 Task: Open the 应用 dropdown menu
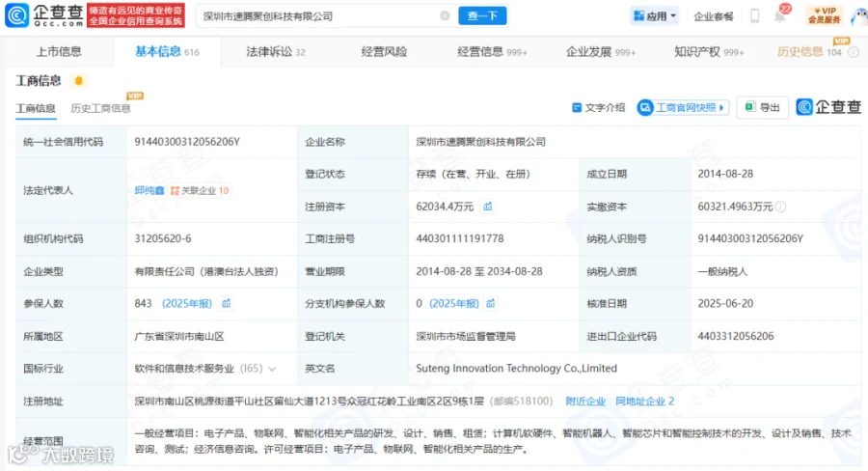pyautogui.click(x=655, y=16)
